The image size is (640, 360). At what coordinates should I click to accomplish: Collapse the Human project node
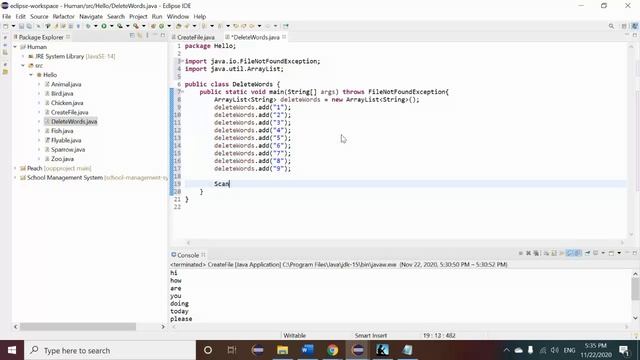[15, 47]
